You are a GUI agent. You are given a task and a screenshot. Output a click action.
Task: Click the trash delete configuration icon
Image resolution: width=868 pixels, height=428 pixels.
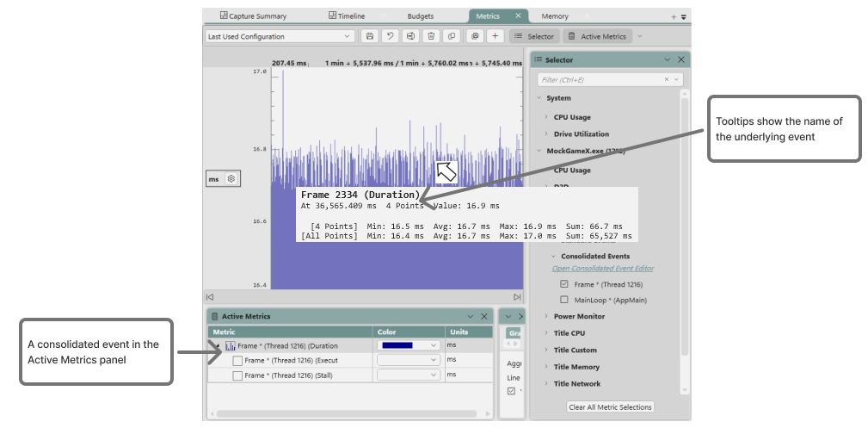pyautogui.click(x=431, y=36)
